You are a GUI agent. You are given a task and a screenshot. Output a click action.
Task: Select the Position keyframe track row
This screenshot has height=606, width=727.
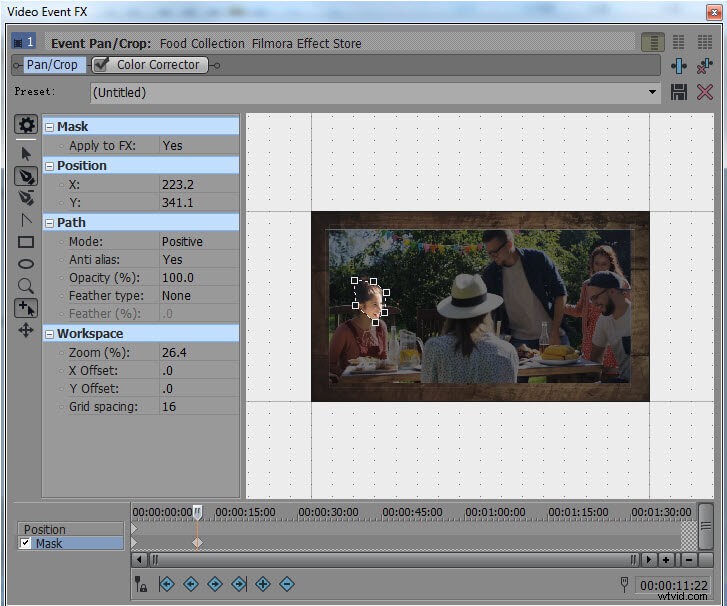pos(71,529)
